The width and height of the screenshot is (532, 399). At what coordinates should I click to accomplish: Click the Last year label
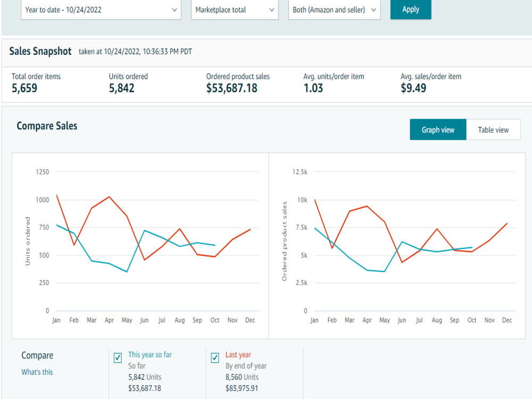tap(238, 354)
